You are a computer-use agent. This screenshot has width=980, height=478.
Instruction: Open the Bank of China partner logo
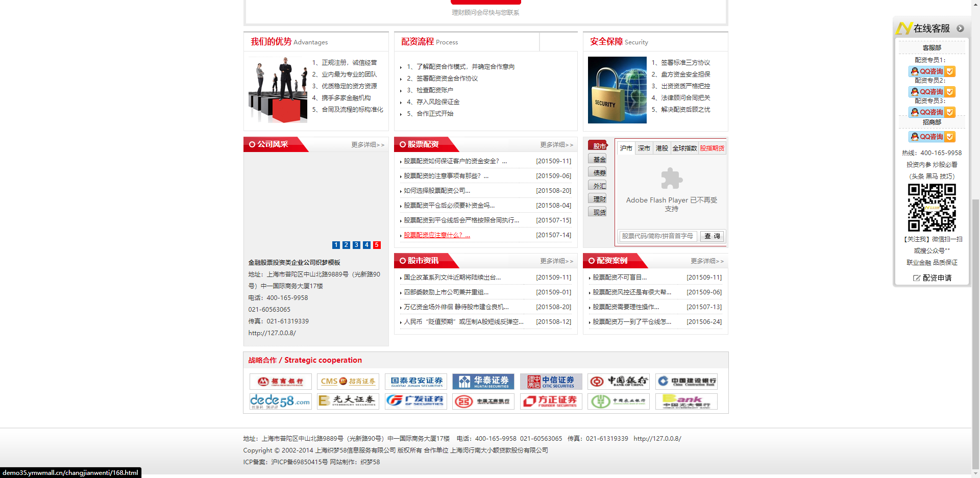[618, 381]
